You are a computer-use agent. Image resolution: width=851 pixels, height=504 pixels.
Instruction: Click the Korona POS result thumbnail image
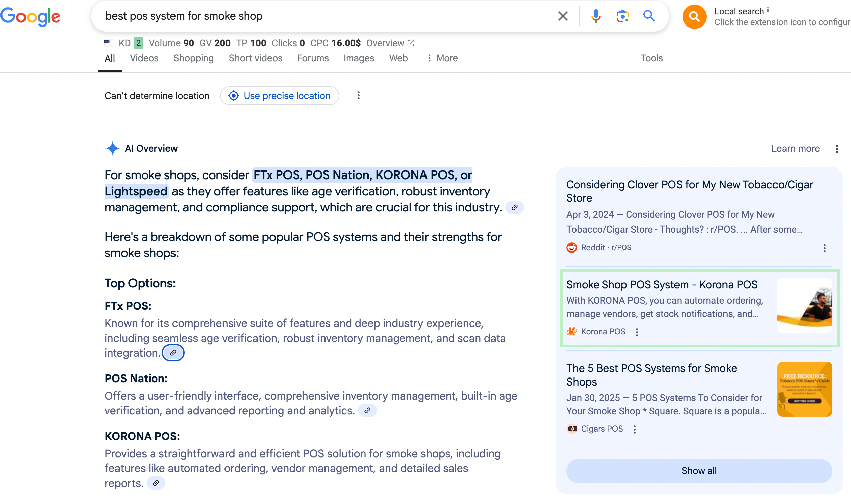coord(804,305)
